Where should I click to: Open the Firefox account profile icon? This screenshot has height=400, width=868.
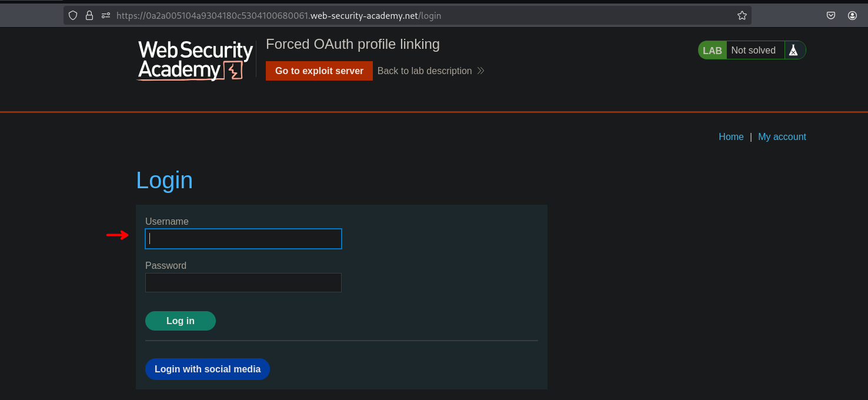pyautogui.click(x=852, y=16)
